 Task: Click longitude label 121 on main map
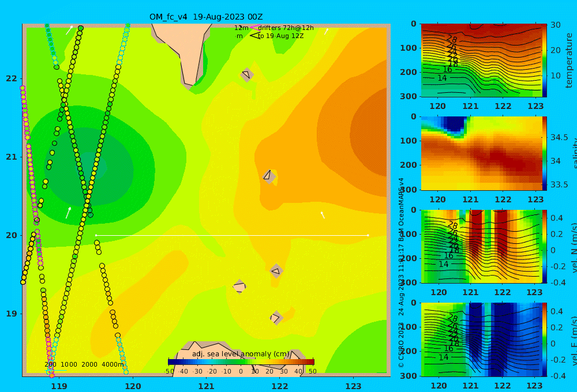pos(206,386)
